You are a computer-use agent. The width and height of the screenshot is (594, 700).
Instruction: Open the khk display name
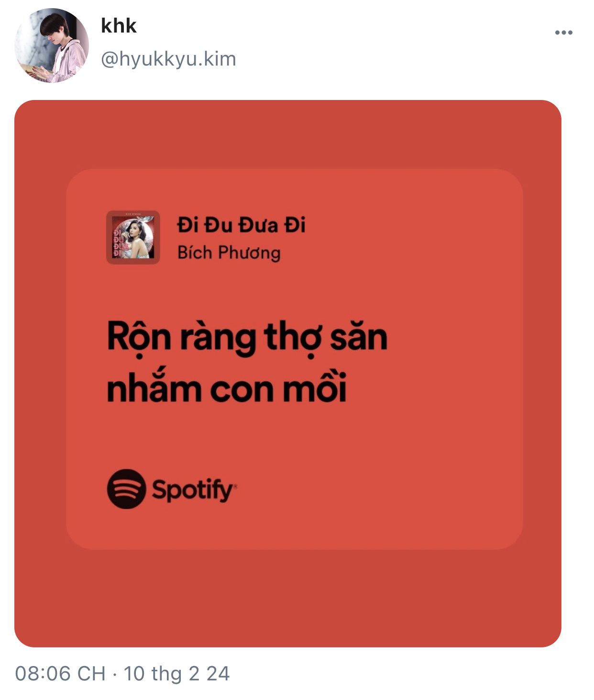tap(119, 26)
